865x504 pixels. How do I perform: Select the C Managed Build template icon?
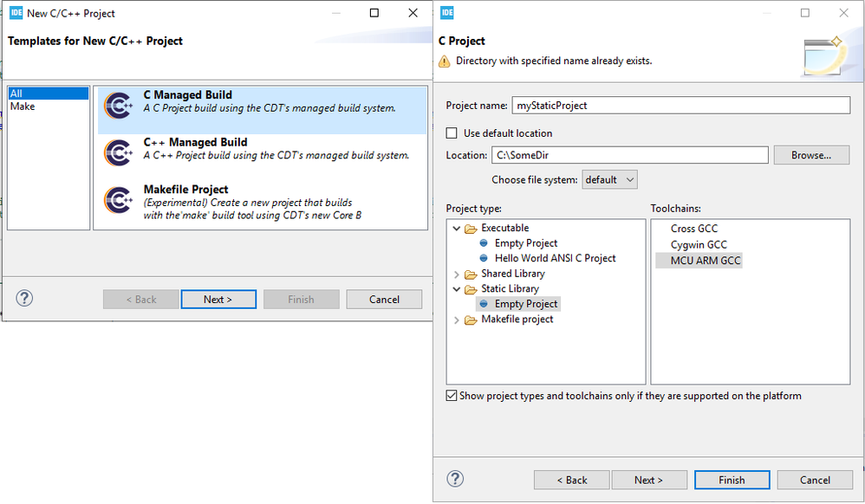coord(118,105)
